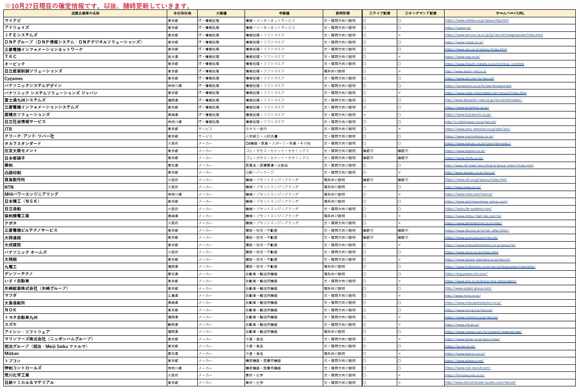The width and height of the screenshot is (580, 392).
Task: Follow the toppan.co.jp link
Action: pos(465,151)
